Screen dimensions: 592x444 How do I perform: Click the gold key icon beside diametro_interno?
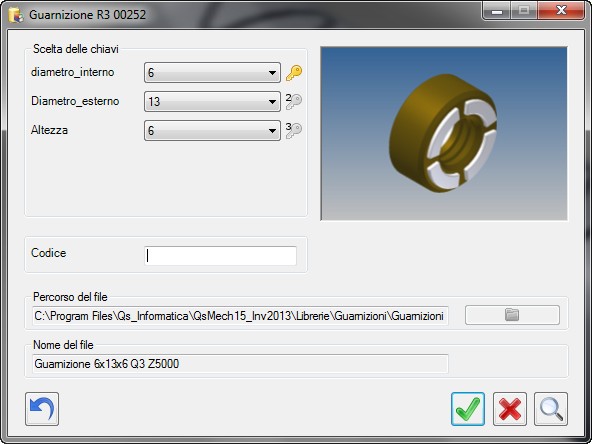point(294,72)
